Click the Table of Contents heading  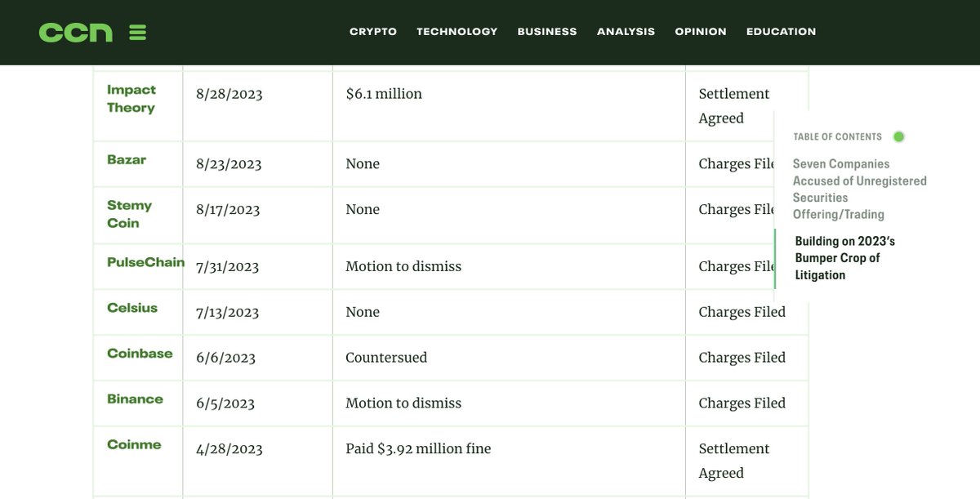point(837,136)
